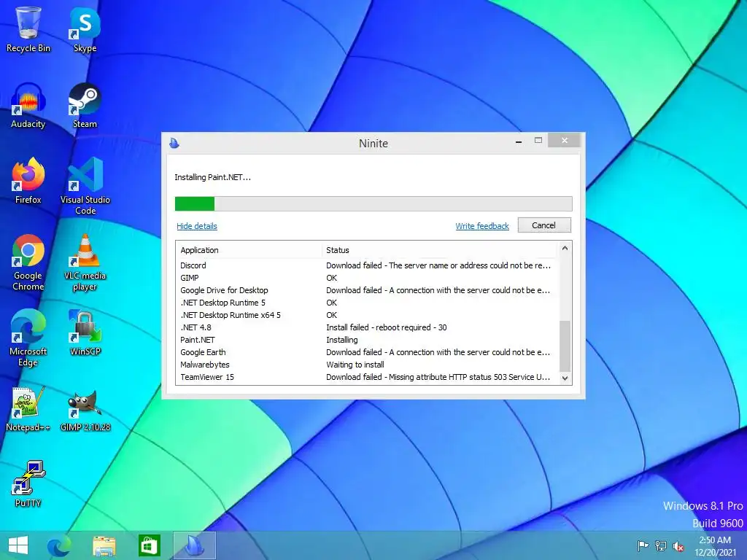This screenshot has width=747, height=560.
Task: Click the installation progress bar
Action: coord(373,204)
